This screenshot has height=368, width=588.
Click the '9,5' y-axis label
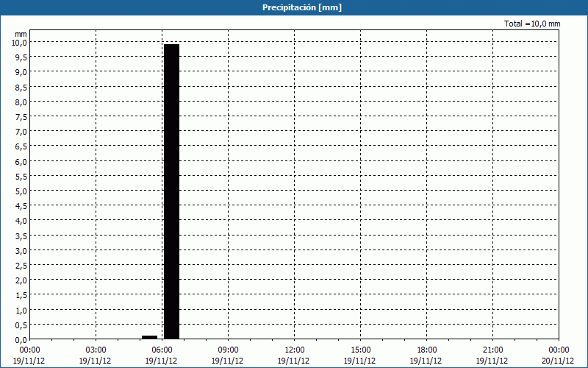pyautogui.click(x=21, y=57)
